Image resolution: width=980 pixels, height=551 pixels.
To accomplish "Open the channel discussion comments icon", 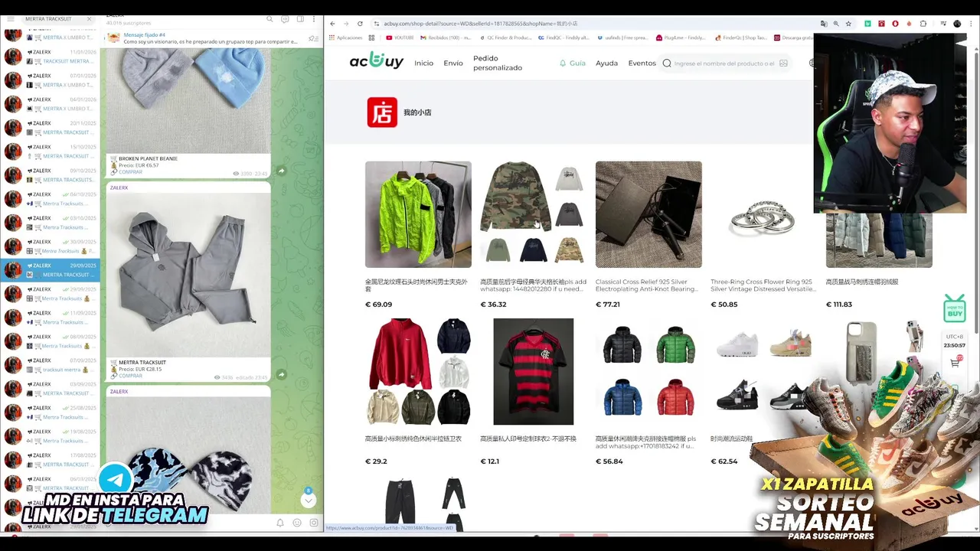I will [285, 18].
